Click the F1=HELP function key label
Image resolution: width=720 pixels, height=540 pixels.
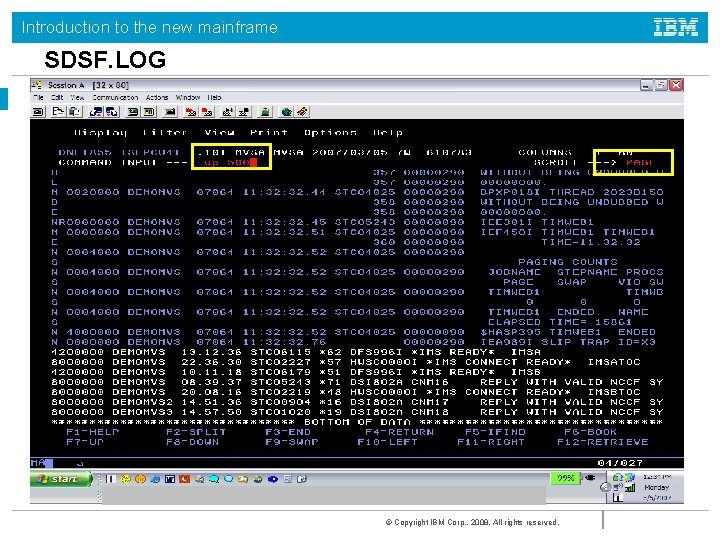(93, 432)
